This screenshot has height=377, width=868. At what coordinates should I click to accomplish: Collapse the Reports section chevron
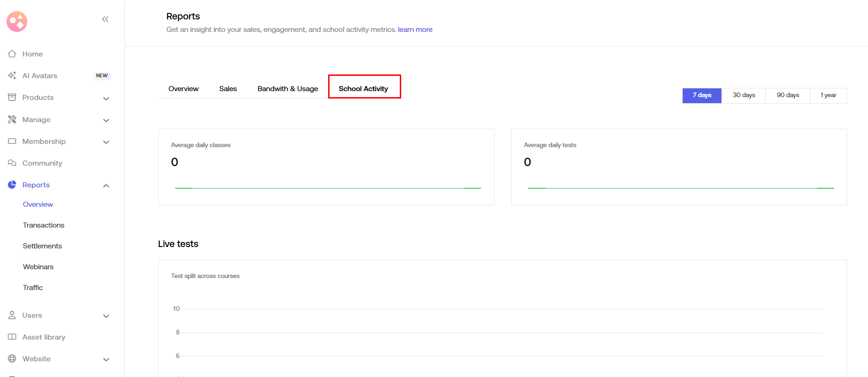(106, 185)
